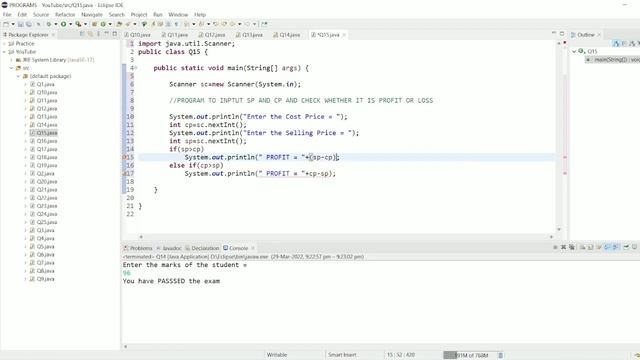Open dropdown arrow next to External Tools
This screenshot has height=360, width=640.
point(85,24)
